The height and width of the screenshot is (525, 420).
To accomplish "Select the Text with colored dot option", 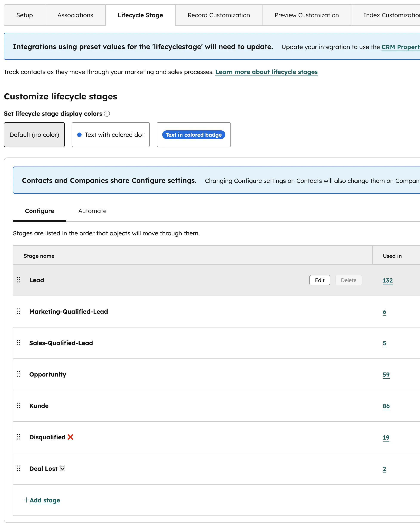I will pyautogui.click(x=111, y=134).
